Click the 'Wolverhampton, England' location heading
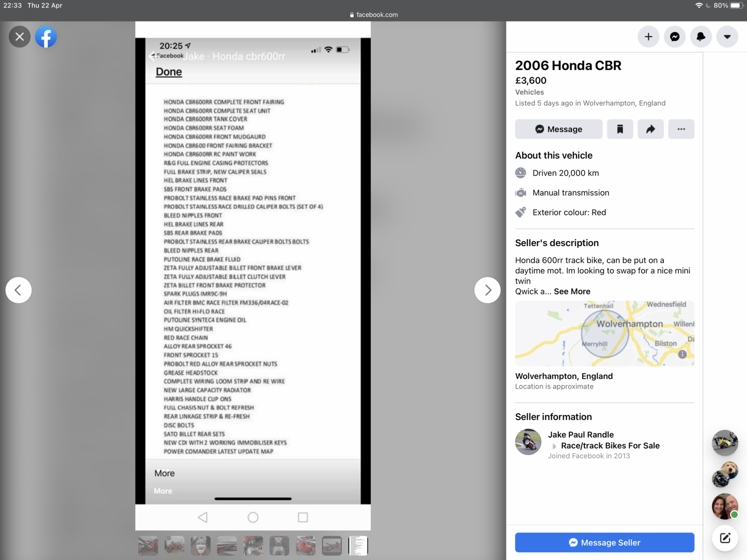Image resolution: width=747 pixels, height=560 pixels. (564, 376)
